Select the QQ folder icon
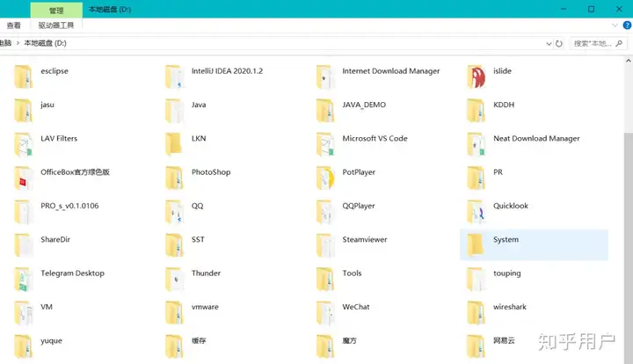The width and height of the screenshot is (633, 364). click(174, 212)
